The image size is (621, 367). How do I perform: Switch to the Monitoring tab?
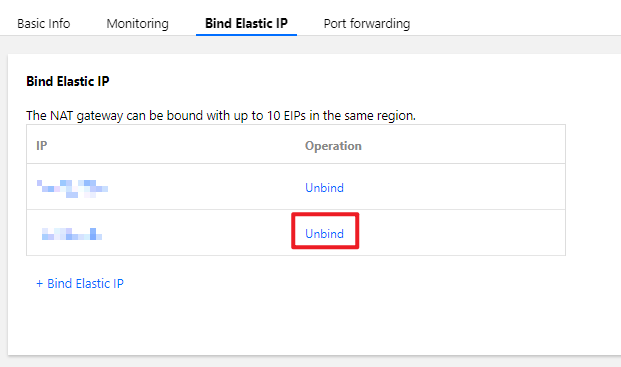pyautogui.click(x=137, y=24)
